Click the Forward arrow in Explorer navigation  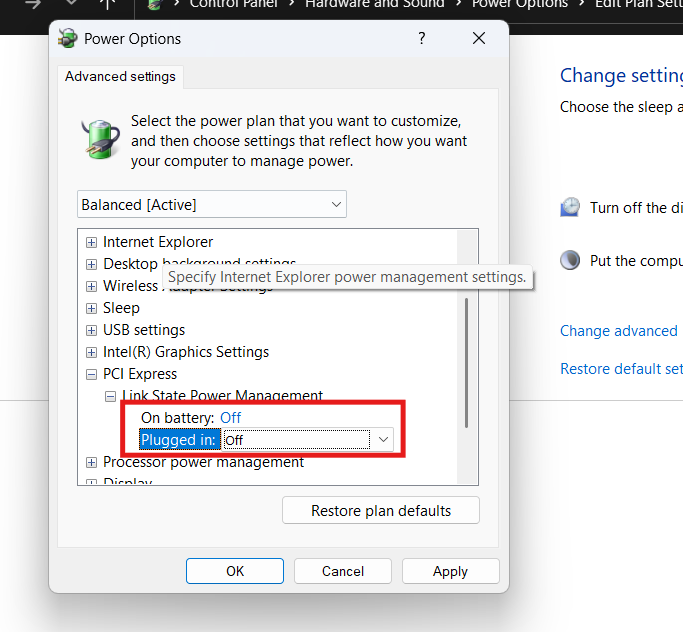pos(33,4)
